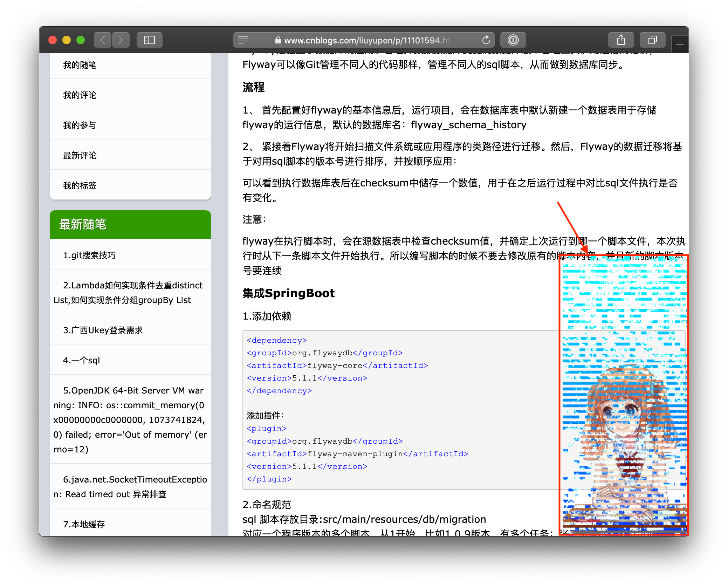Open Reader view from the address bar

coord(243,40)
